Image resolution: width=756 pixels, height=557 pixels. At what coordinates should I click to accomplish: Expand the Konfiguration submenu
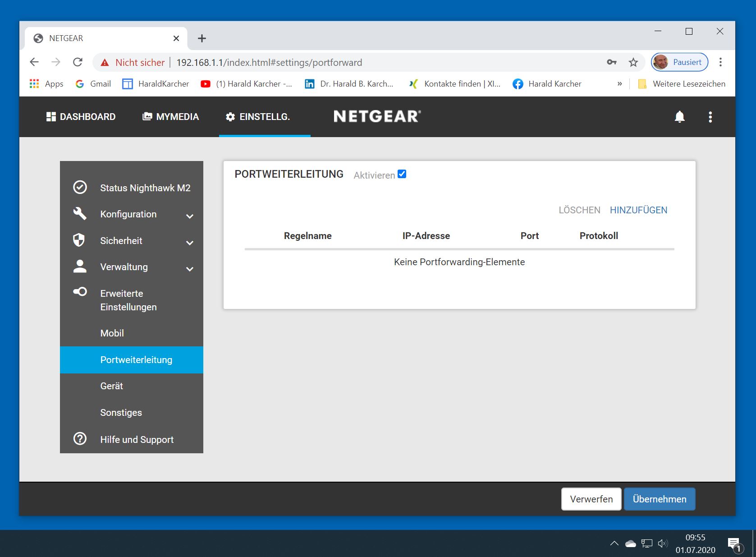click(190, 216)
